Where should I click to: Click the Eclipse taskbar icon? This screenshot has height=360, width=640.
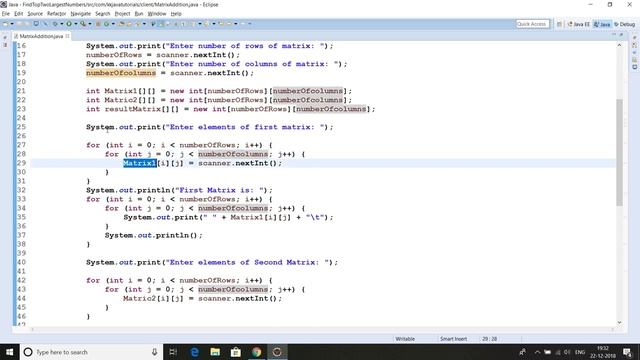click(277, 352)
